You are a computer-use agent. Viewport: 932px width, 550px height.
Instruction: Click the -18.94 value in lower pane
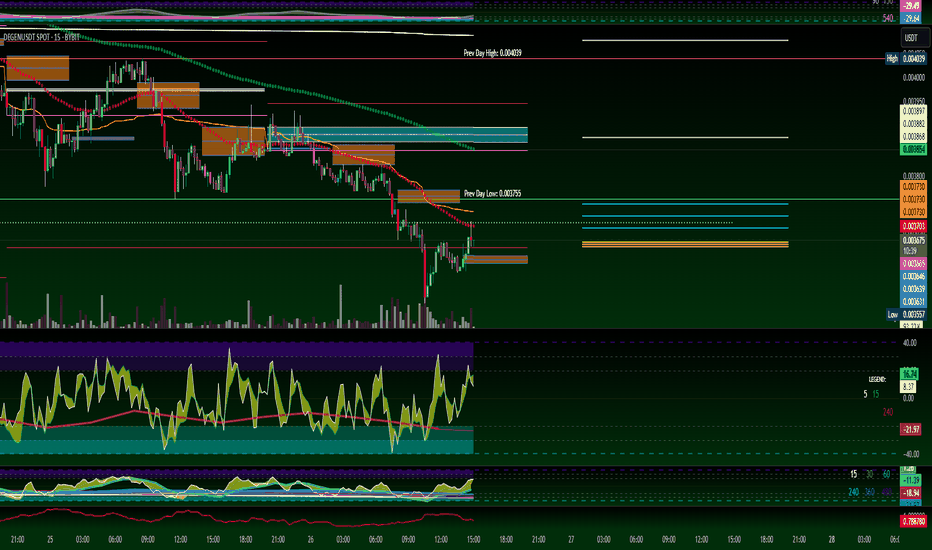click(x=911, y=493)
